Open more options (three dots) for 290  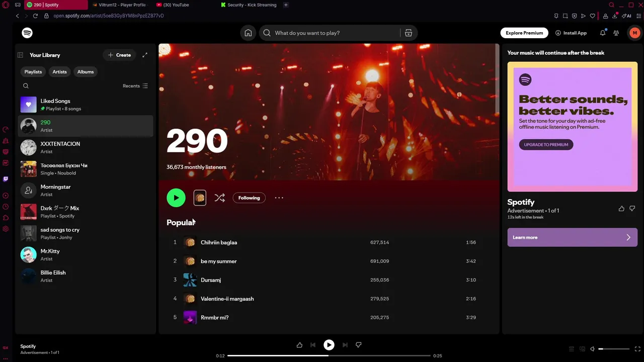279,198
